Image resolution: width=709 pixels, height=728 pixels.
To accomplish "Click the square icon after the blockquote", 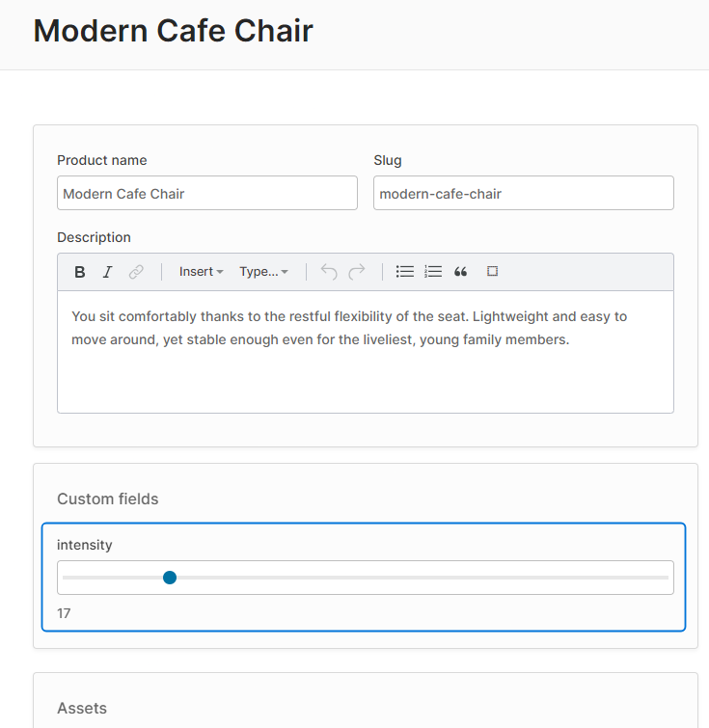I will tap(492, 272).
